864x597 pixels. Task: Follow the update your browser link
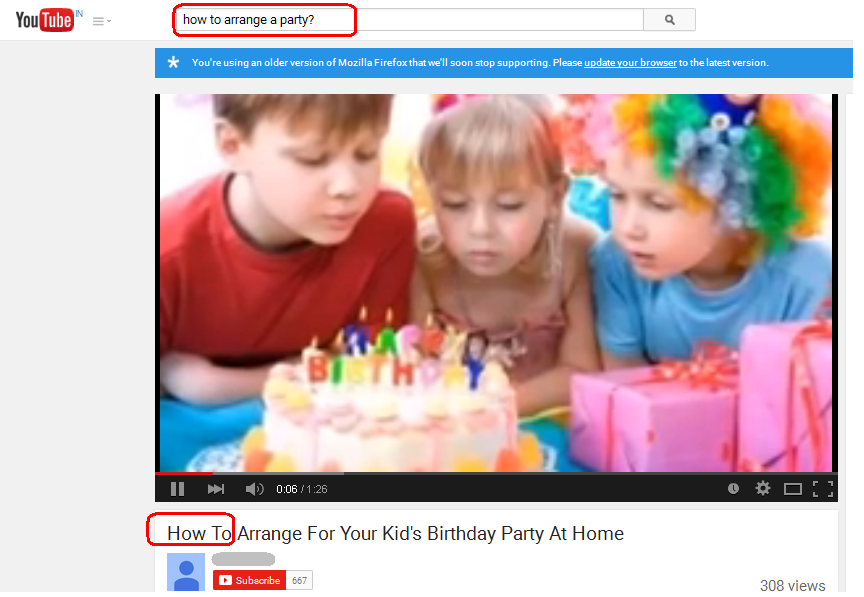coord(630,63)
